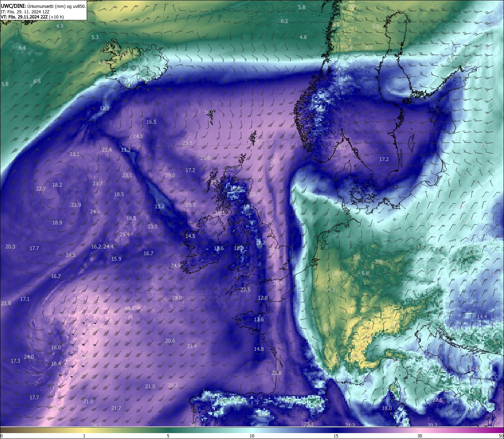This screenshot has height=439, width=504.
Task: Click the map value '20.3' on the map
Action: [x=10, y=247]
